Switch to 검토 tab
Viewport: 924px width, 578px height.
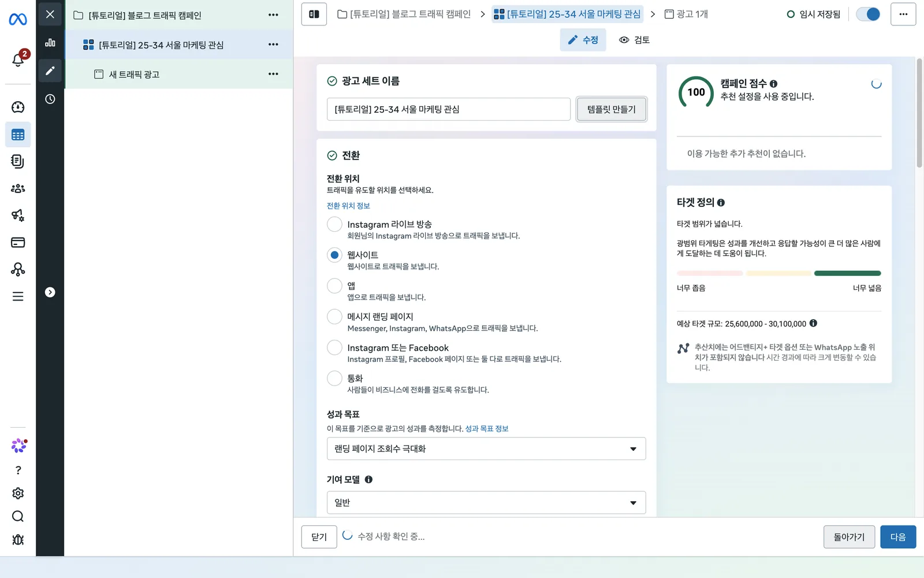tap(634, 40)
